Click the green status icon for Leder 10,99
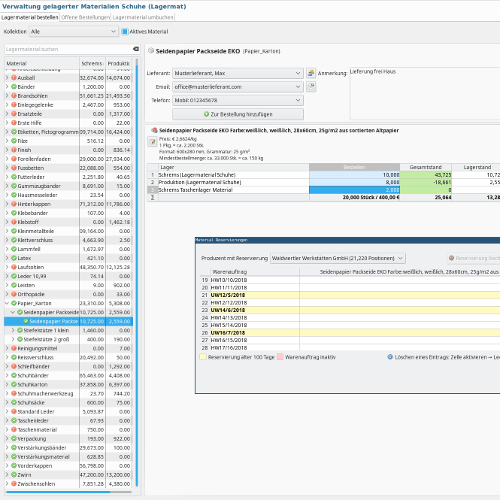500x500 pixels. [14, 276]
